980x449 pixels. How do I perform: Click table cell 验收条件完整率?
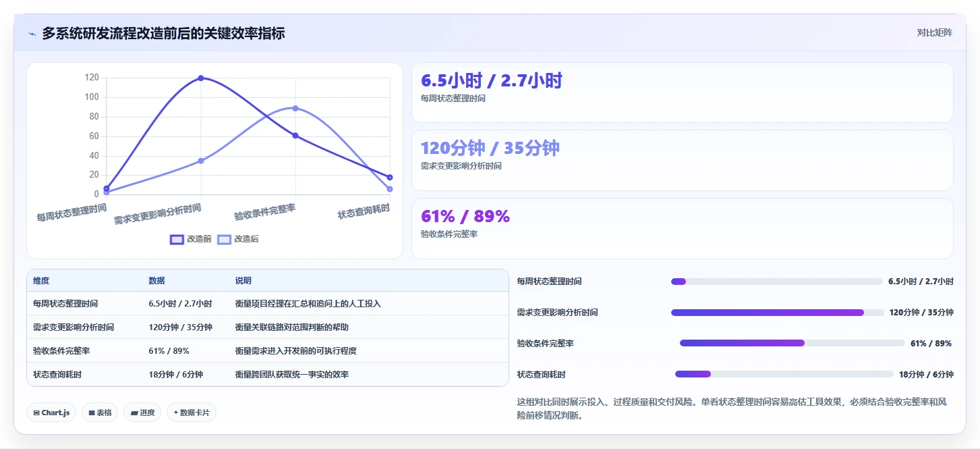61,351
